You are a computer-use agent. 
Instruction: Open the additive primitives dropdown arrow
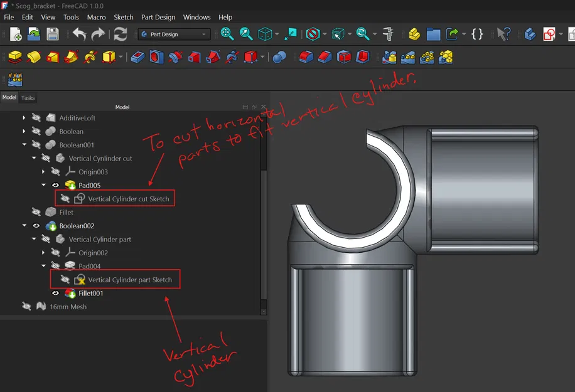[x=121, y=57]
